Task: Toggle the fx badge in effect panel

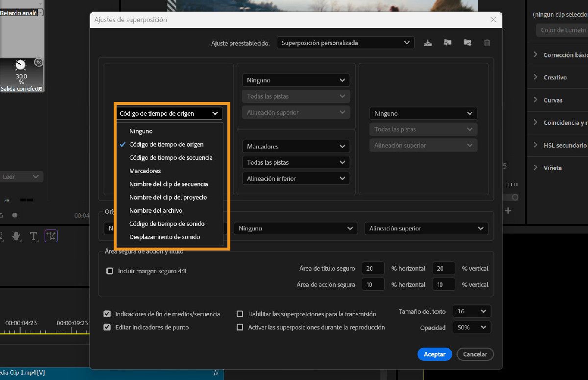Action: click(x=39, y=62)
